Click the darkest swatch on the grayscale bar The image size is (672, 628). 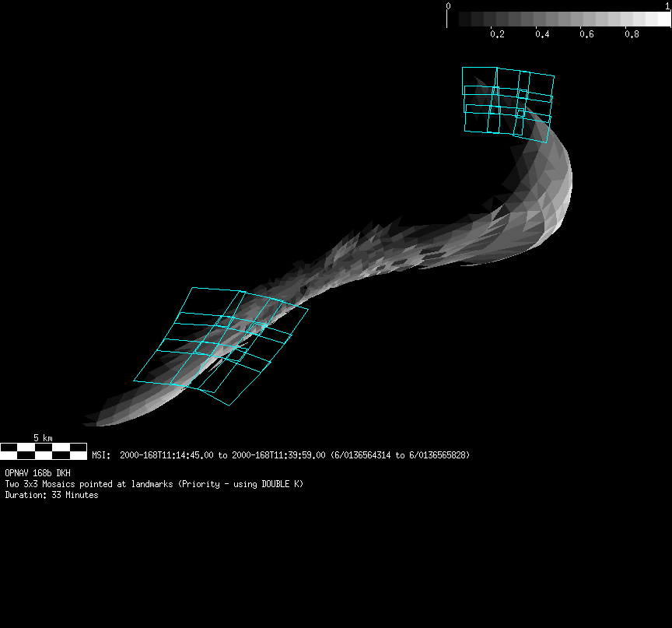(467, 19)
